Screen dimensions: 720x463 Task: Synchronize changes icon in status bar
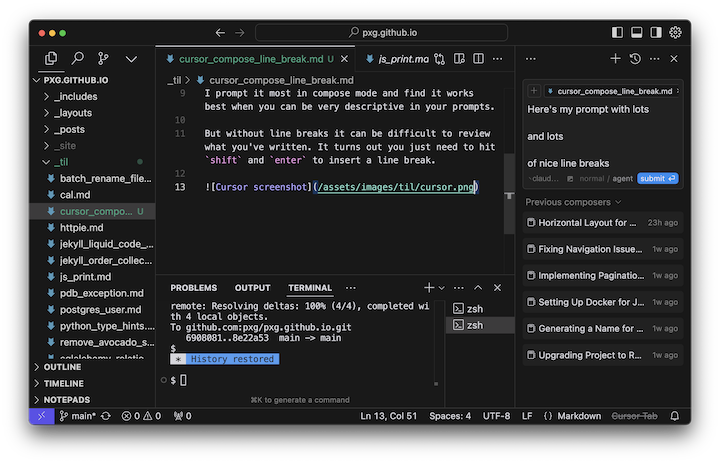106,417
